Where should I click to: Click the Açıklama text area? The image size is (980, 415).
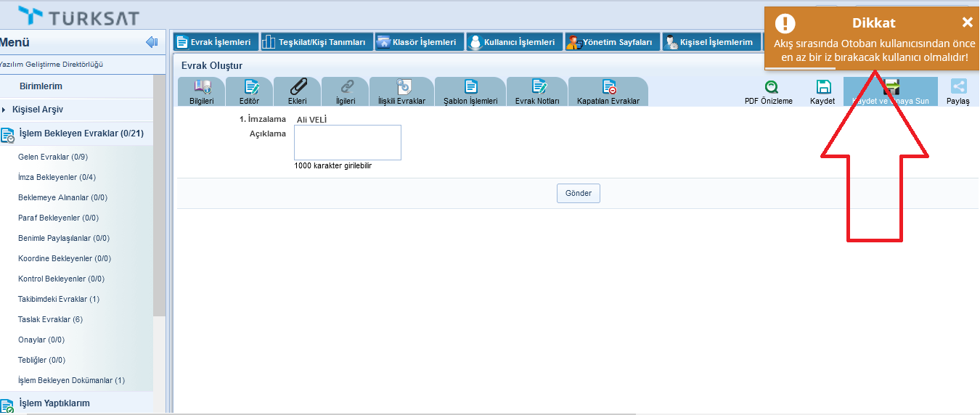pos(347,142)
